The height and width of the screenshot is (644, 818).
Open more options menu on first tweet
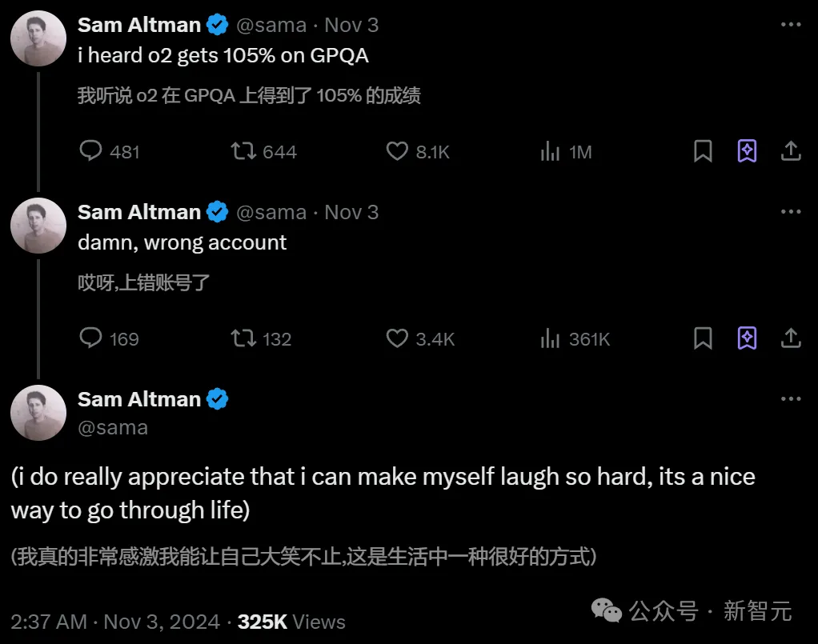click(x=791, y=25)
